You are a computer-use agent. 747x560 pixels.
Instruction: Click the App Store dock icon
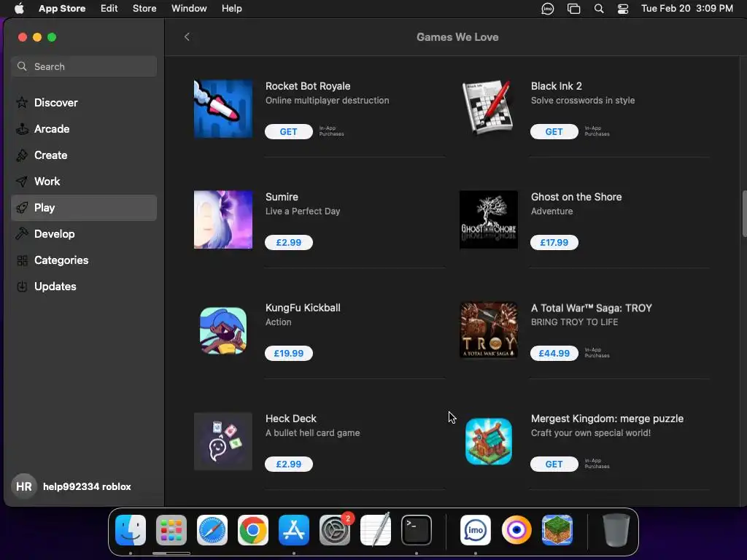coord(294,530)
